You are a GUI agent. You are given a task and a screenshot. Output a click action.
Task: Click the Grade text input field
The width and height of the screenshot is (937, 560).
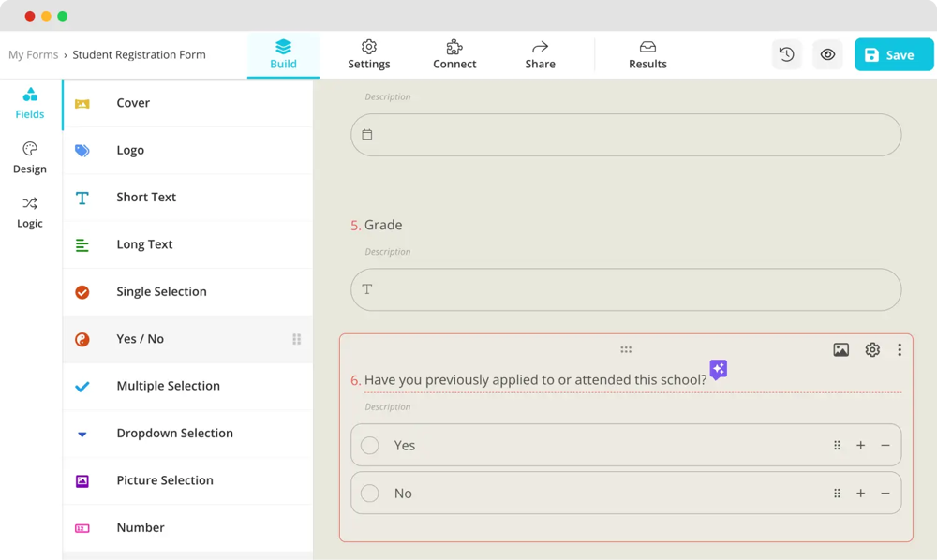[626, 290]
